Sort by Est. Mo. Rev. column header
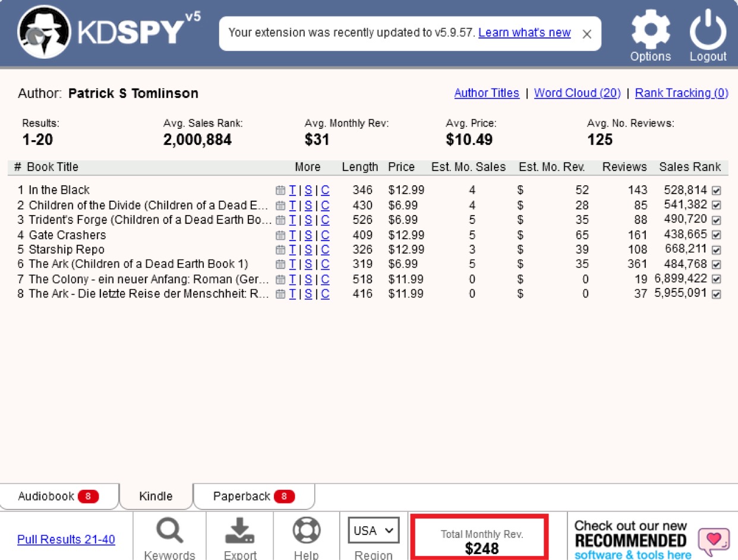The image size is (738, 560). [x=552, y=167]
